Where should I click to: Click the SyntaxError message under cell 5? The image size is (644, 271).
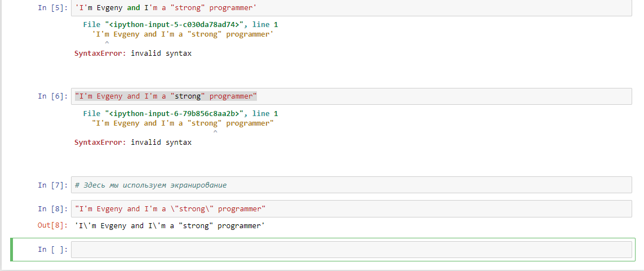(x=133, y=54)
